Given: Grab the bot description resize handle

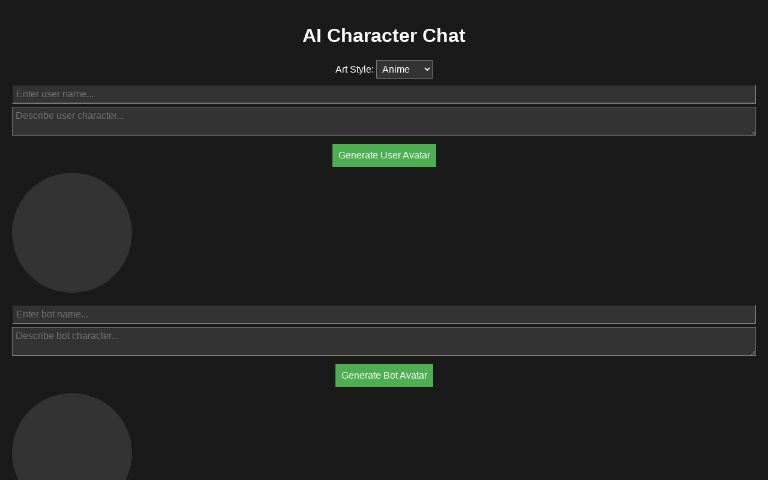Looking at the screenshot, I should pyautogui.click(x=752, y=351).
